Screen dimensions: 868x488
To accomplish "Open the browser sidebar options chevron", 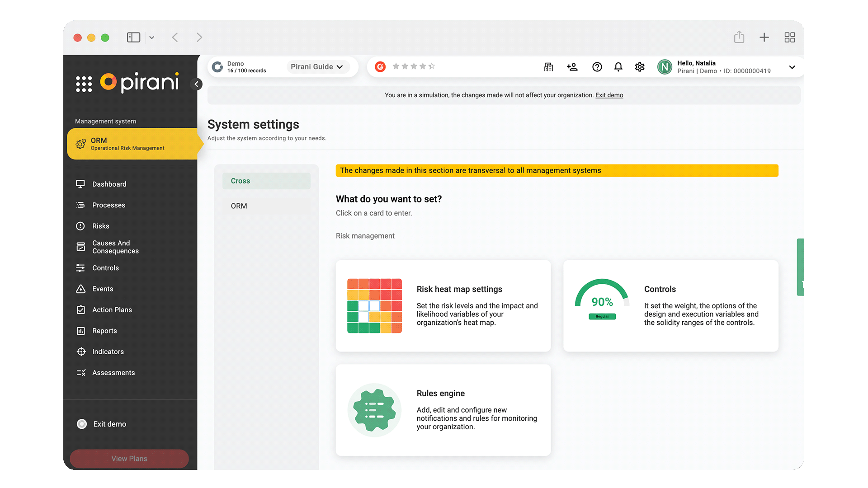I will point(152,38).
